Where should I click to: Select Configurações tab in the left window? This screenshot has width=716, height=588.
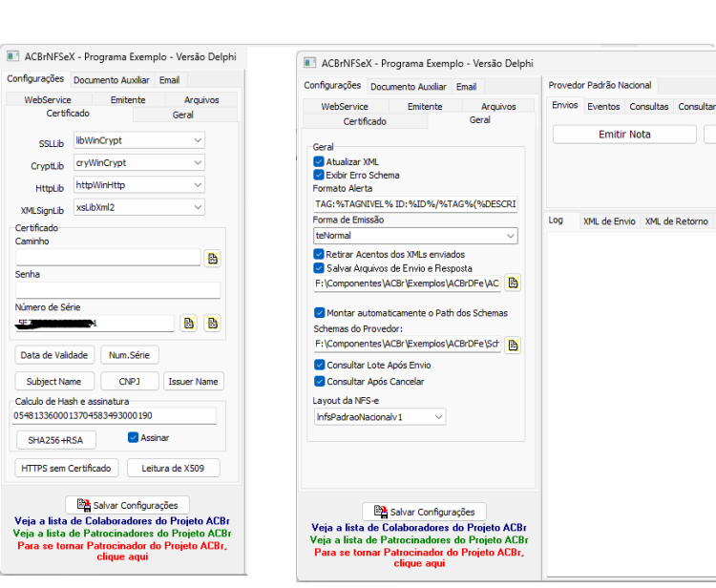(35, 78)
